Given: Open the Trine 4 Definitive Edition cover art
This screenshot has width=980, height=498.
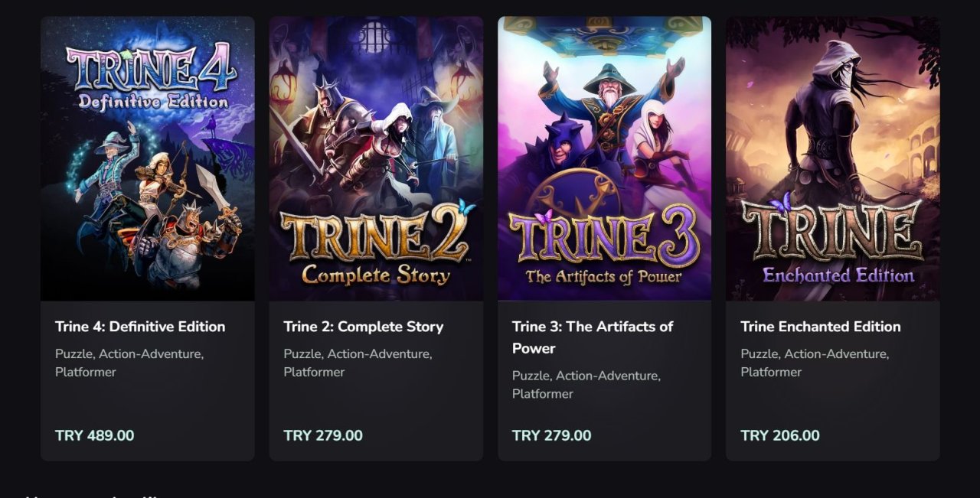Looking at the screenshot, I should 148,158.
